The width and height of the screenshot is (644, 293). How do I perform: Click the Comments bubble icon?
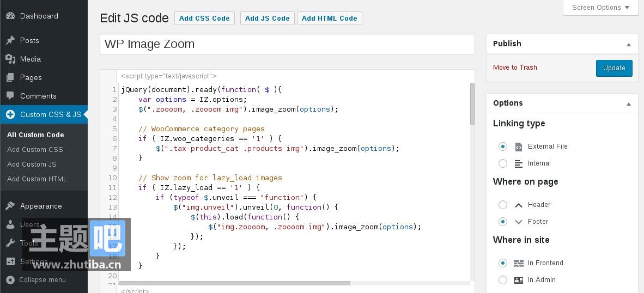click(10, 96)
